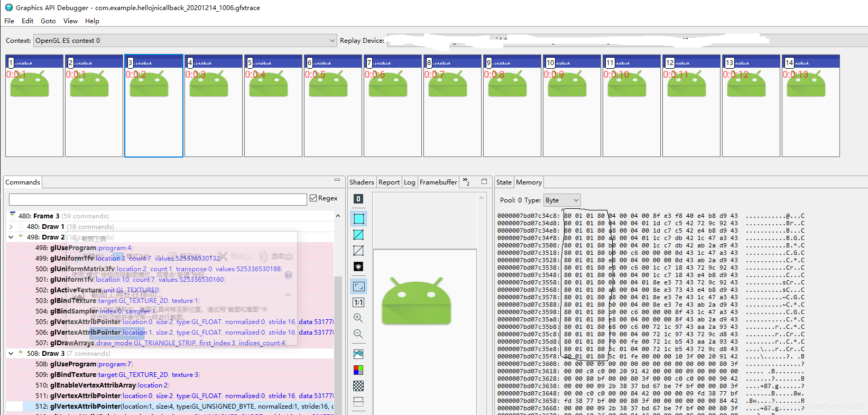Image resolution: width=868 pixels, height=415 pixels.
Task: Toggle the color histogram icon
Action: (x=358, y=354)
